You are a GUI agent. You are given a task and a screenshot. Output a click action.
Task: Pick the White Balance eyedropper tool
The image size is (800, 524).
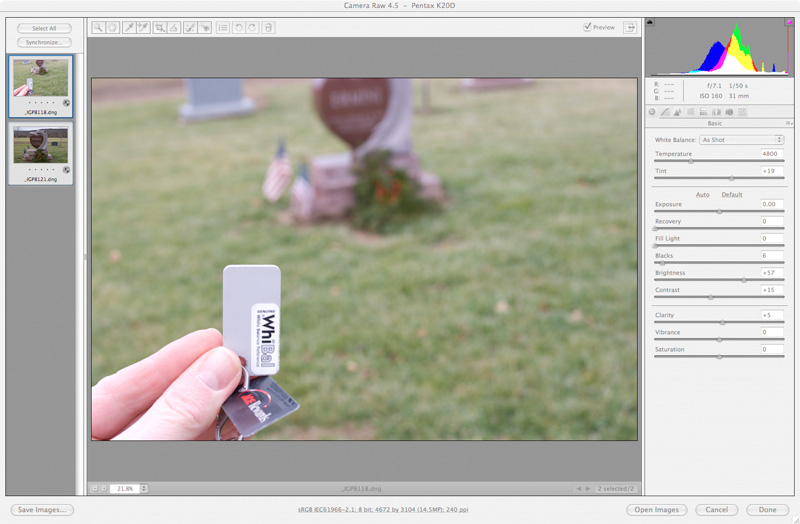tap(129, 28)
